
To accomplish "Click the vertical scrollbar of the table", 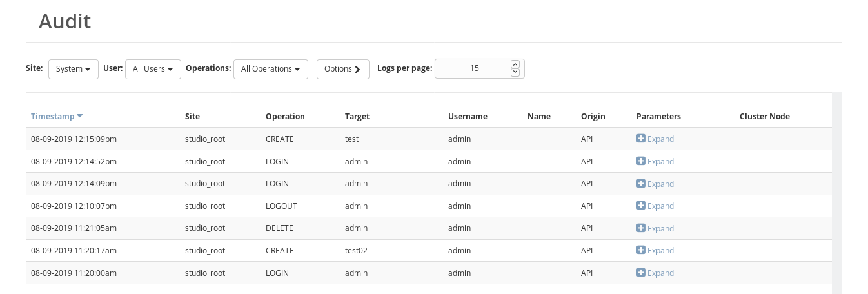I will coord(837,193).
